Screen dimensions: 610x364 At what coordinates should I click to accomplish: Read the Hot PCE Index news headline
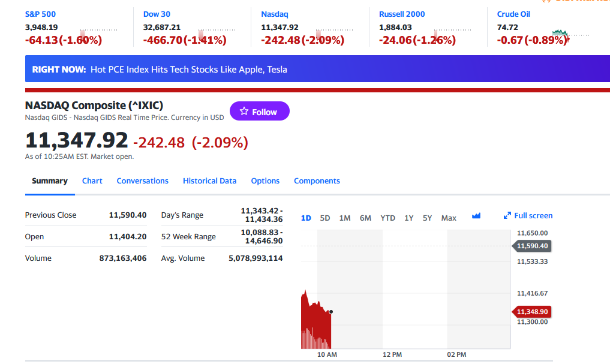pyautogui.click(x=189, y=70)
